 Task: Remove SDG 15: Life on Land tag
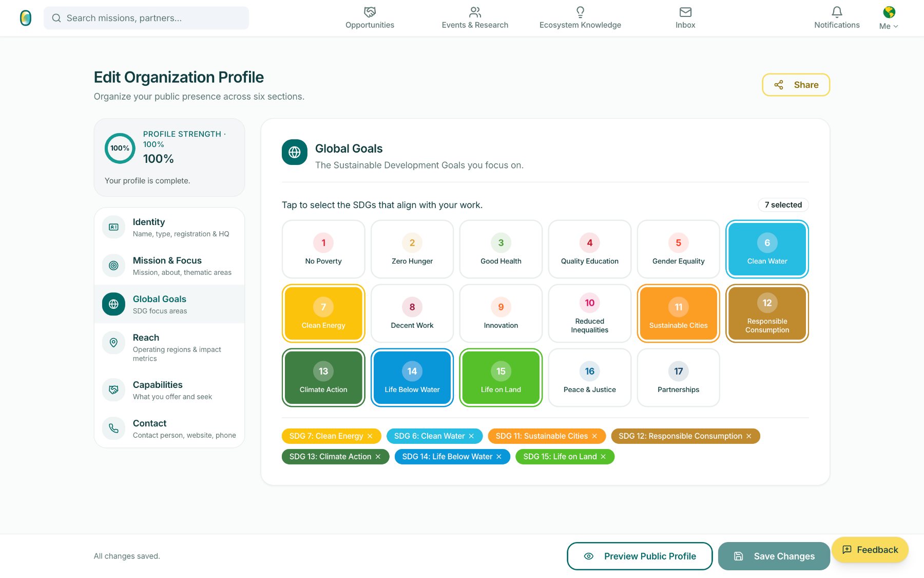click(603, 457)
